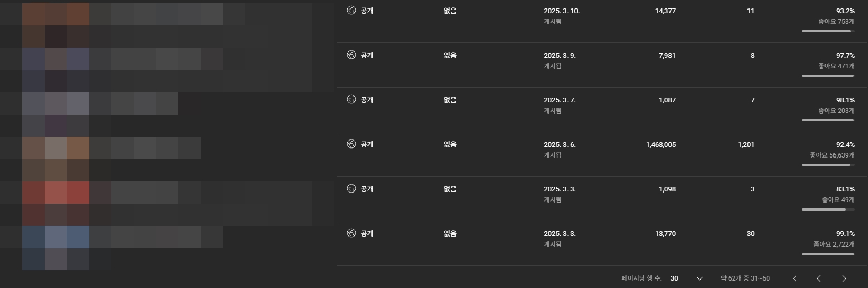
Task: Click globe icon on row with 1,098 views
Action: pyautogui.click(x=351, y=188)
